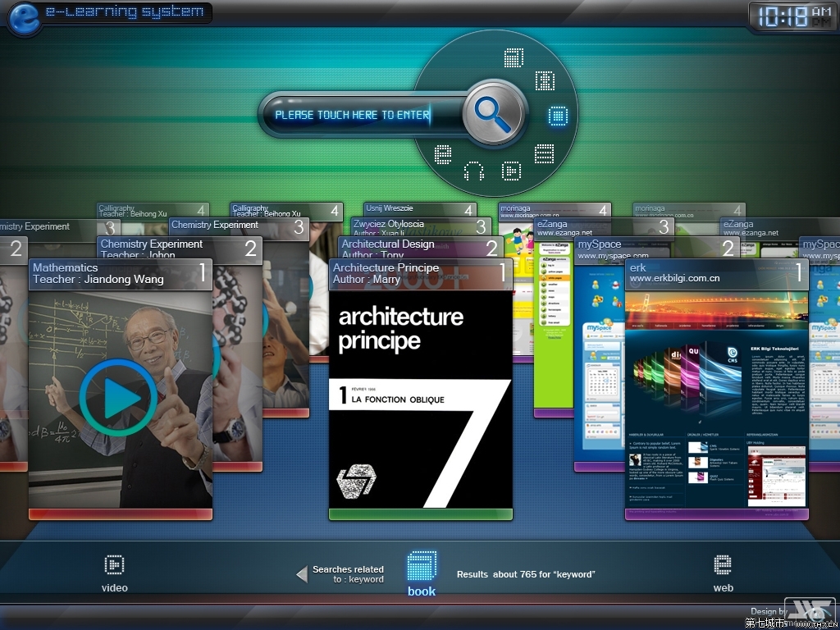This screenshot has height=630, width=840.
Task: Play the Mathematics video by Jiandong Wang
Action: 118,397
